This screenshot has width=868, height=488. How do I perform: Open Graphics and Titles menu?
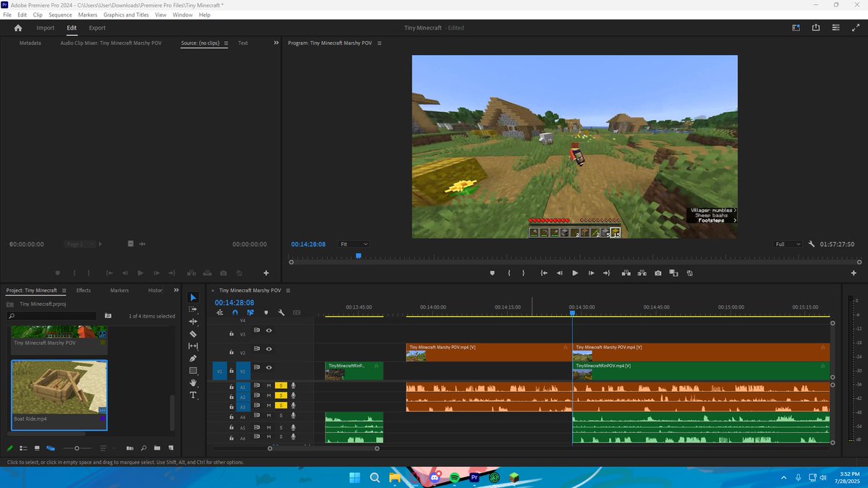tap(126, 14)
